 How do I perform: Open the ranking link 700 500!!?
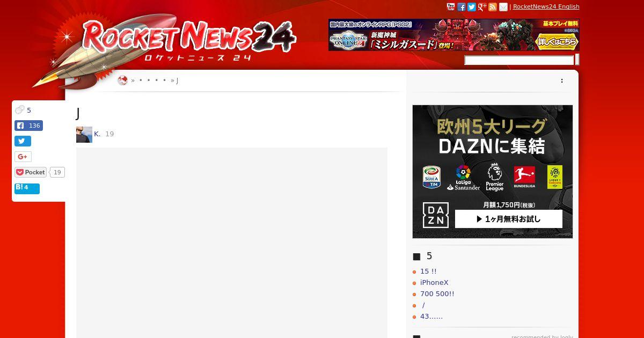click(x=437, y=294)
